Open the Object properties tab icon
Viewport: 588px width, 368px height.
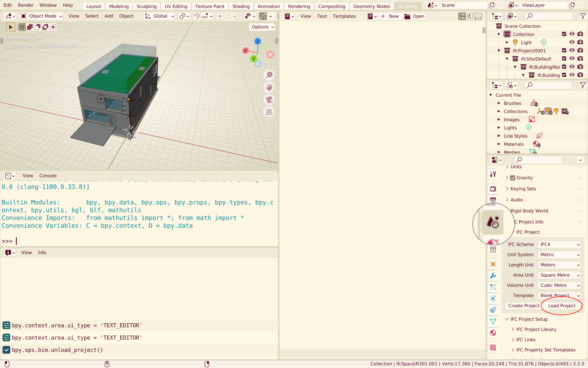[x=493, y=264]
